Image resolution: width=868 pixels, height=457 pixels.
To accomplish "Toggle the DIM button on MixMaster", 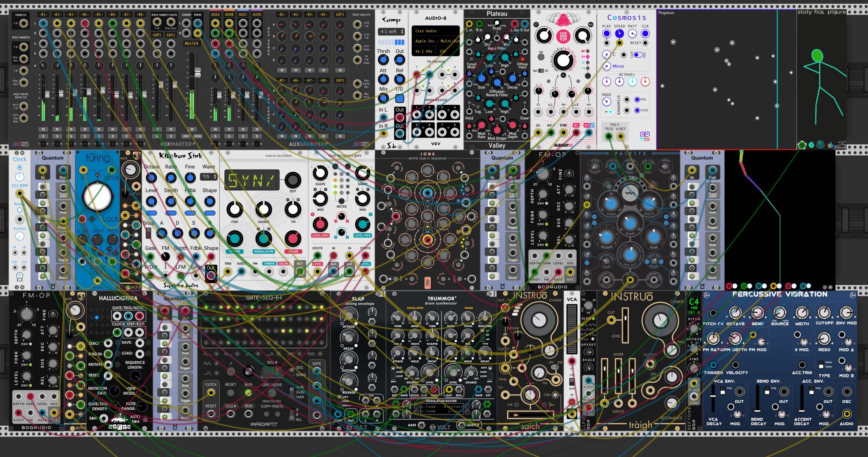I will [186, 136].
